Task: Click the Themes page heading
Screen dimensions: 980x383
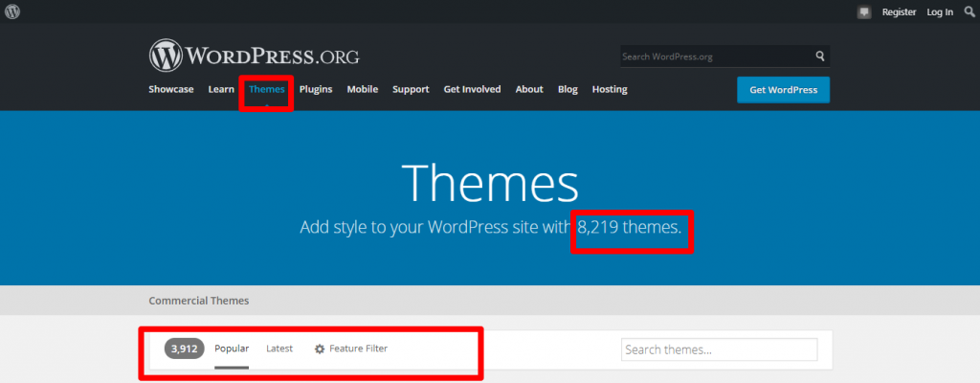Action: pyautogui.click(x=490, y=182)
